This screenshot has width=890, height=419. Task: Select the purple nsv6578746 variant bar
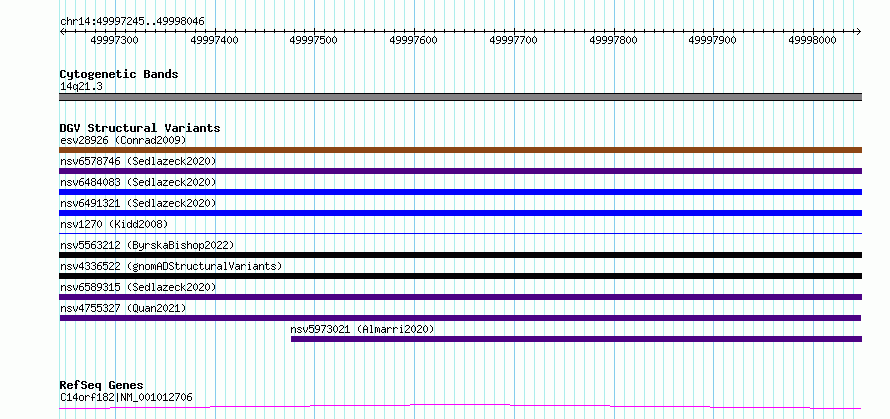click(x=461, y=171)
